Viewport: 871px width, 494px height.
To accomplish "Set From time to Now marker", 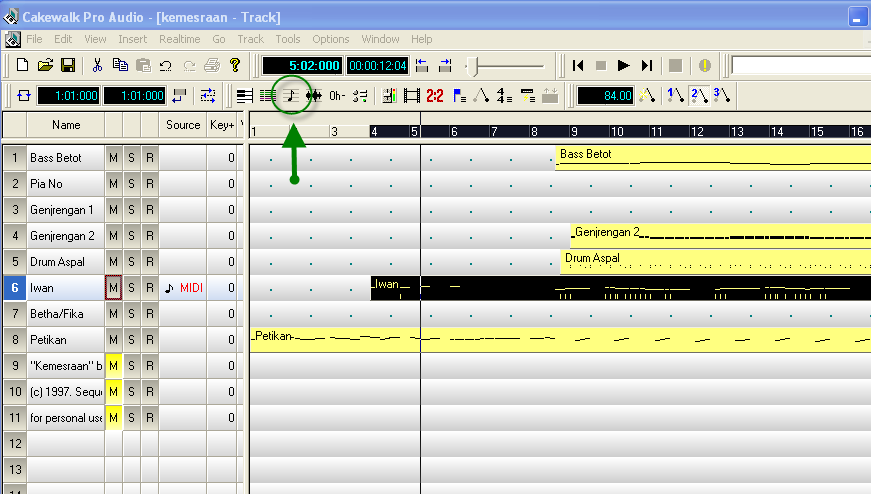I will click(x=422, y=66).
